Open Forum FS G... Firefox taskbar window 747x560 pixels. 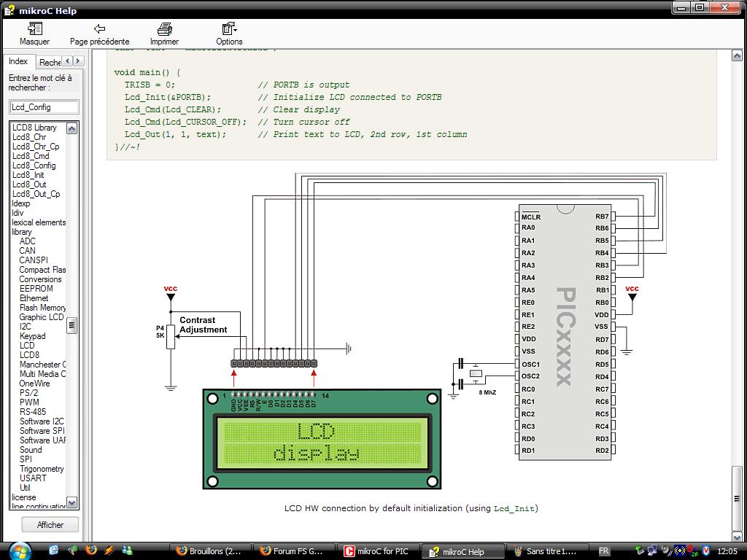coord(293,551)
